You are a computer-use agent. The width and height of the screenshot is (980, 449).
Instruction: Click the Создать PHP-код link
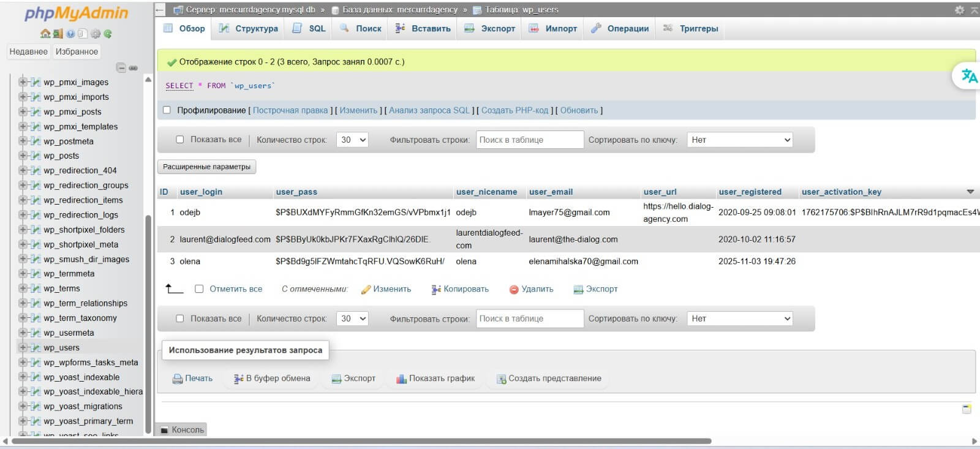tap(514, 110)
